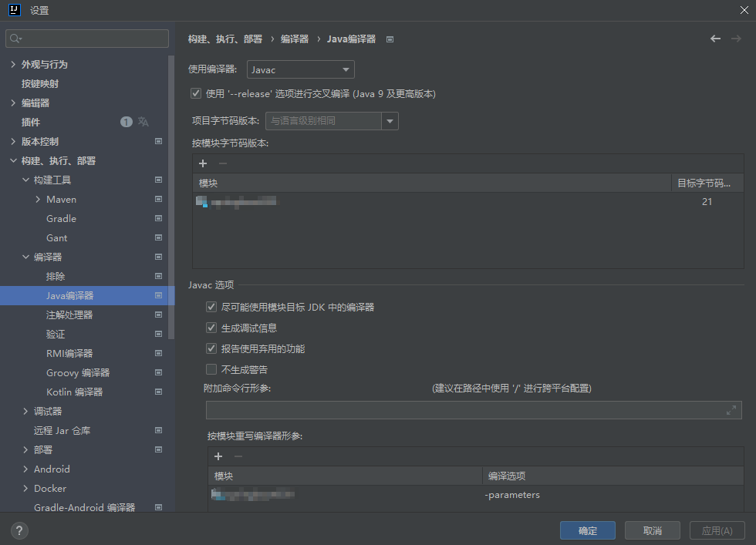The height and width of the screenshot is (545, 756).
Task: Expand the Android tree node
Action: [x=25, y=469]
